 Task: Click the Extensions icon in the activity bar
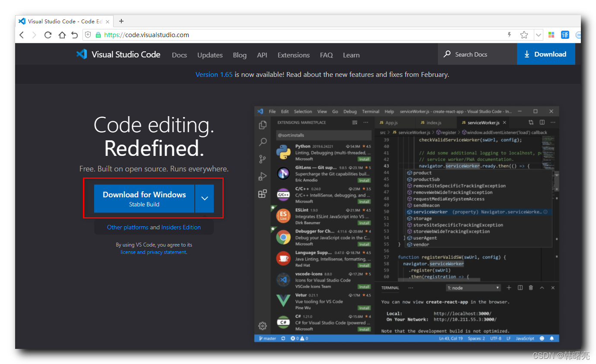pos(263,194)
